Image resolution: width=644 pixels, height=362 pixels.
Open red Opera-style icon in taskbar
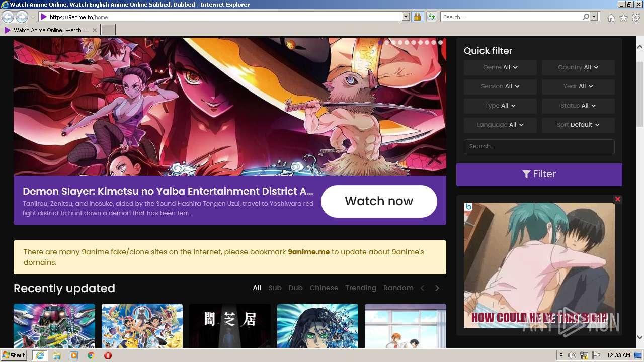click(108, 355)
